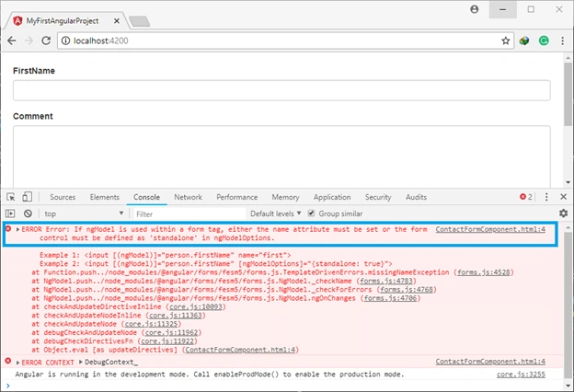Screen dimensions: 574x392
Task: Open the Network tab
Action: point(189,197)
